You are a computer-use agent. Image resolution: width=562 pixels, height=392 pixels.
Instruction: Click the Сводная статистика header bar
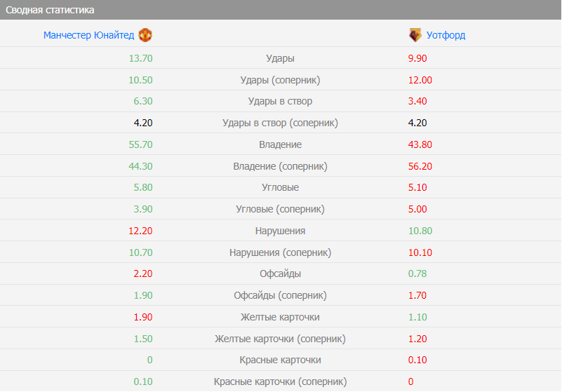281,11
